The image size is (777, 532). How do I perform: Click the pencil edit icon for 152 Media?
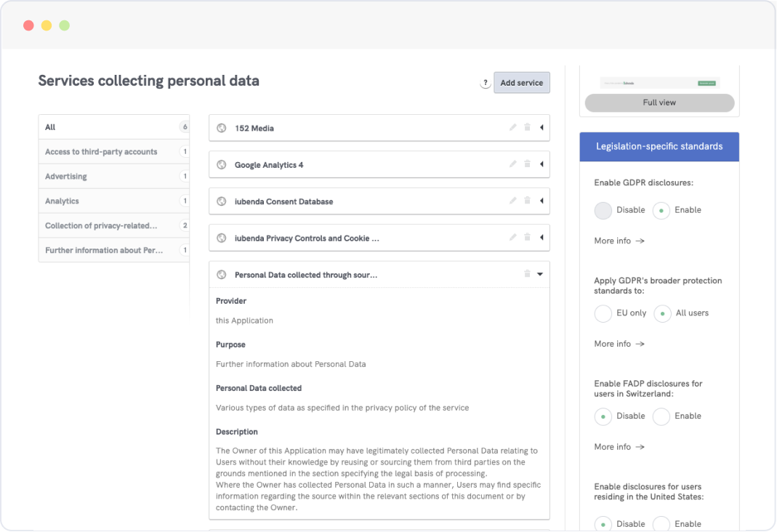coord(512,127)
